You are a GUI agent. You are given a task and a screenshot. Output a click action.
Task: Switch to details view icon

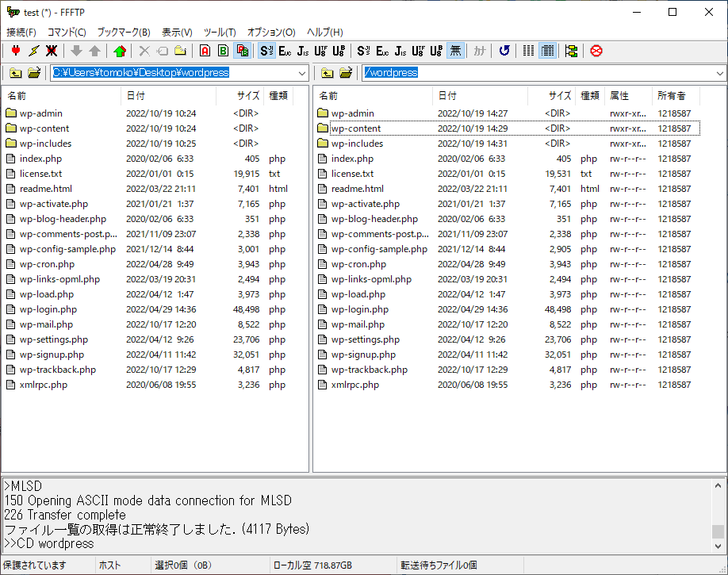[x=547, y=51]
